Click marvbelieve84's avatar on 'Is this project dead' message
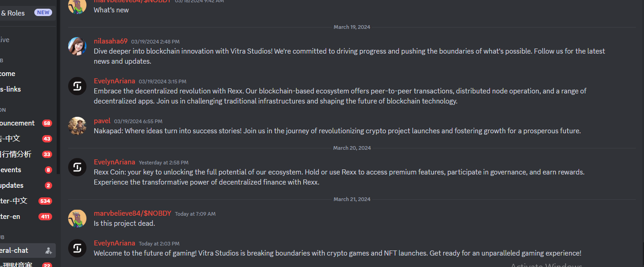Screen dimensions: 644x267 (x=77, y=218)
